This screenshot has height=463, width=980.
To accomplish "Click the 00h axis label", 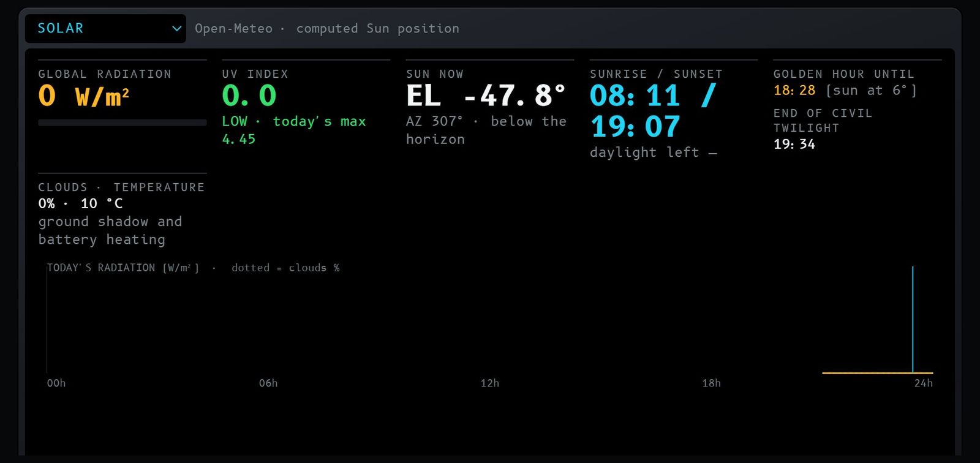I will (x=56, y=383).
